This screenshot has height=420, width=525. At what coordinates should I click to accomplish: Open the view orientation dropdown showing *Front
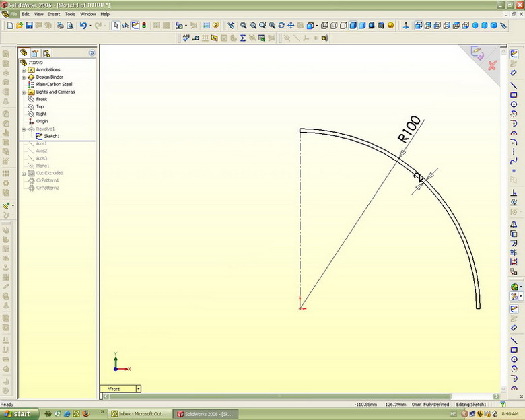138,389
